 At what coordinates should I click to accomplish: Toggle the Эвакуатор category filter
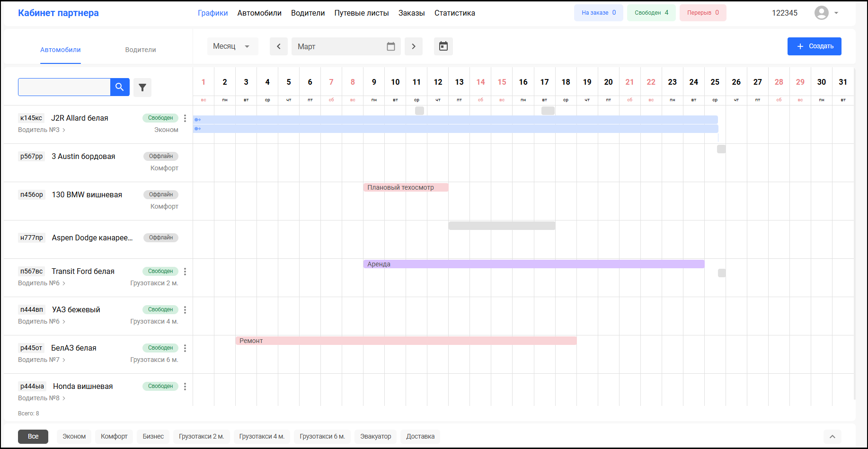pyautogui.click(x=375, y=436)
